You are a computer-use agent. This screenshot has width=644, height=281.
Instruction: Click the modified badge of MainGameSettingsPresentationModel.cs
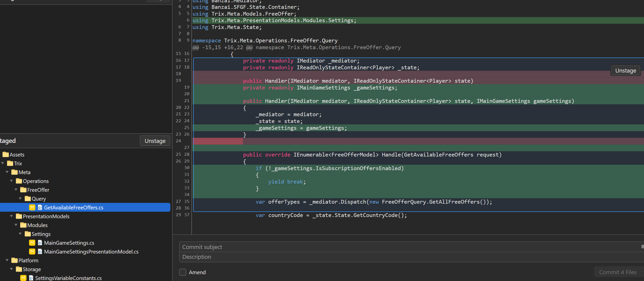(32, 252)
